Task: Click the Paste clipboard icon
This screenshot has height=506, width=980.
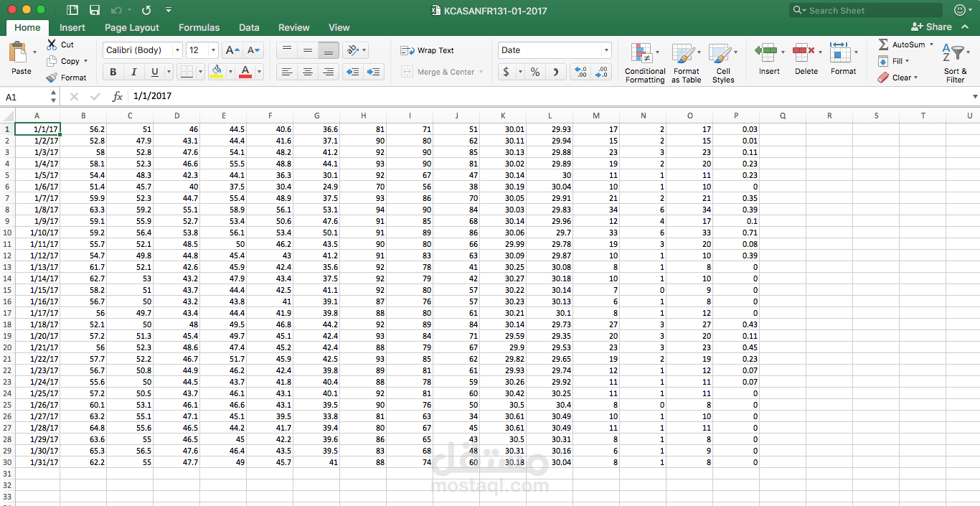Action: 17,53
